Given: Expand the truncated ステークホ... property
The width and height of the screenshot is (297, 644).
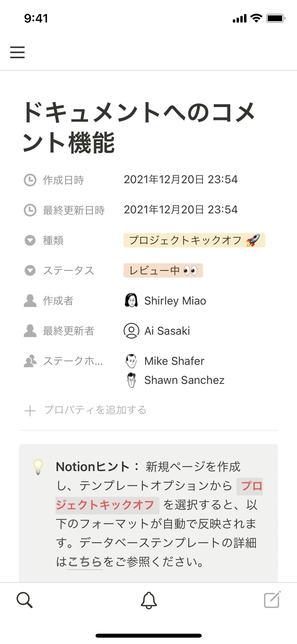Looking at the screenshot, I should pyautogui.click(x=73, y=361).
